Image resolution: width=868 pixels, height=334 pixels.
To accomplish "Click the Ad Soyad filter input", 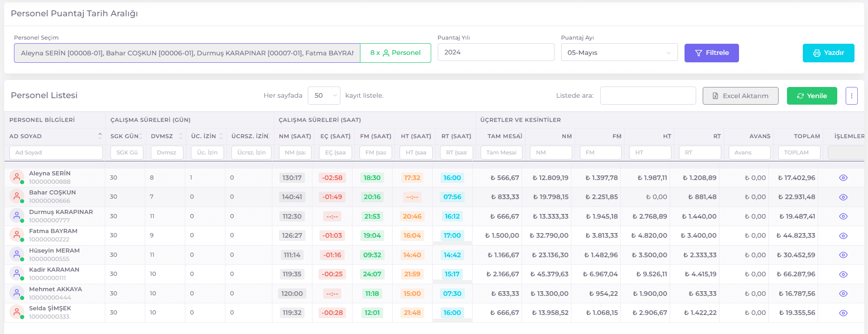I will pos(56,153).
